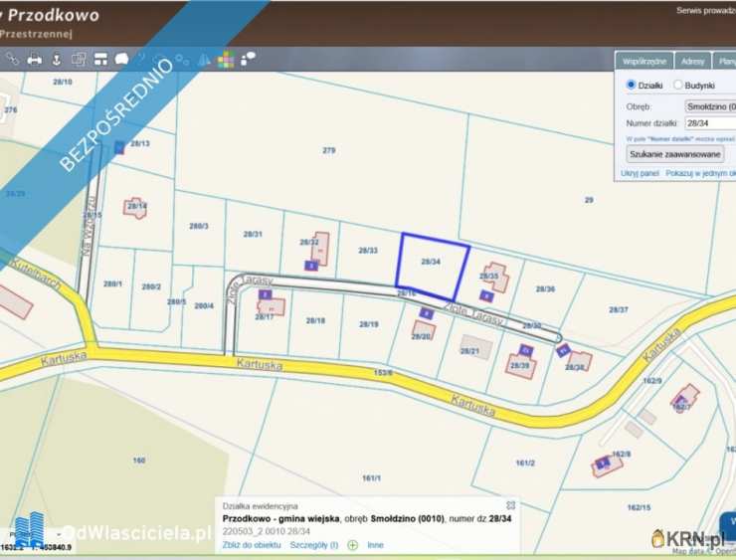
Task: Click the blue-outlined parcel 28/34 on map
Action: pyautogui.click(x=432, y=264)
